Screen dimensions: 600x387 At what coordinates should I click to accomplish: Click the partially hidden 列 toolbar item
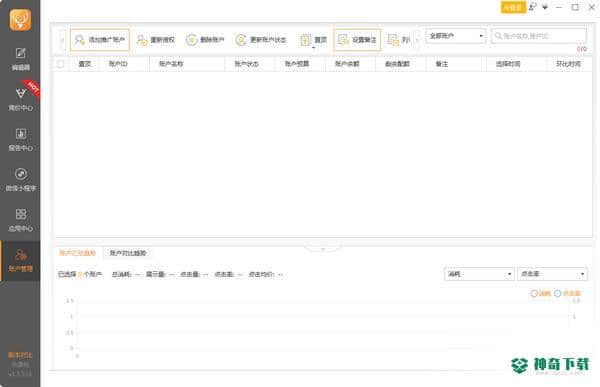point(399,40)
